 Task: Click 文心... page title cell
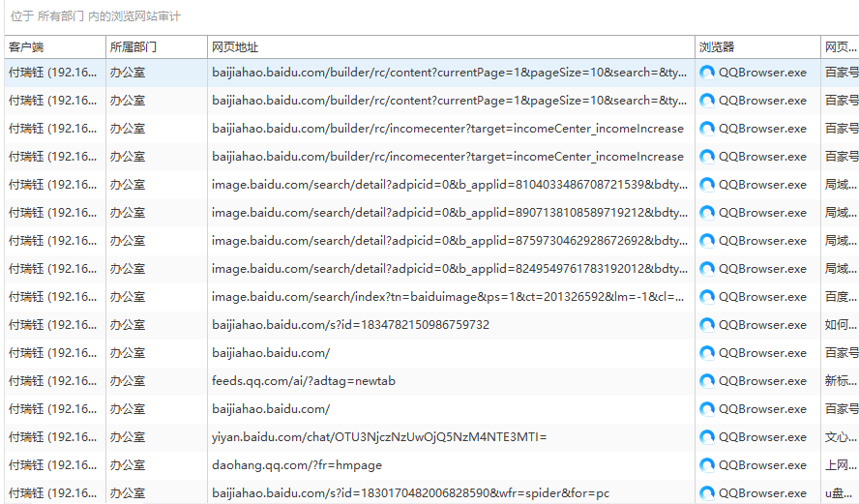[841, 437]
